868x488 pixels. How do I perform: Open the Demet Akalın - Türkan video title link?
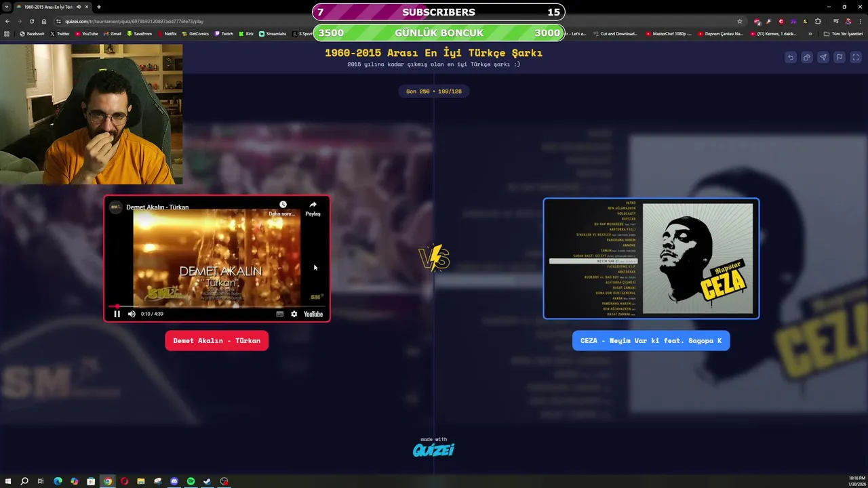pyautogui.click(x=157, y=207)
